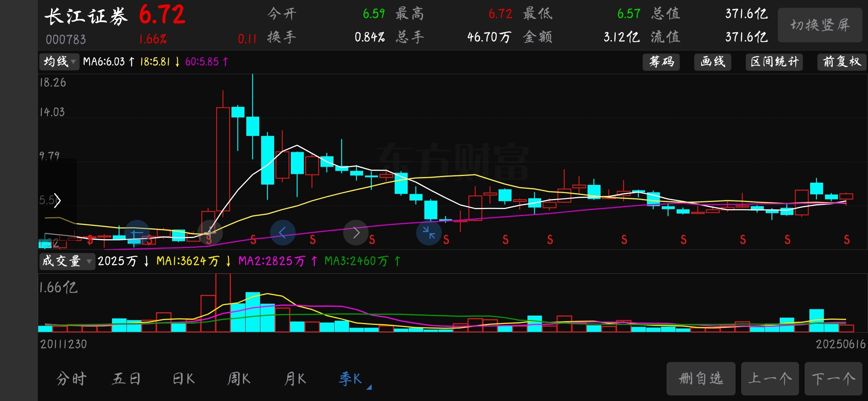Click the rightmost S marker on chart

tap(847, 240)
